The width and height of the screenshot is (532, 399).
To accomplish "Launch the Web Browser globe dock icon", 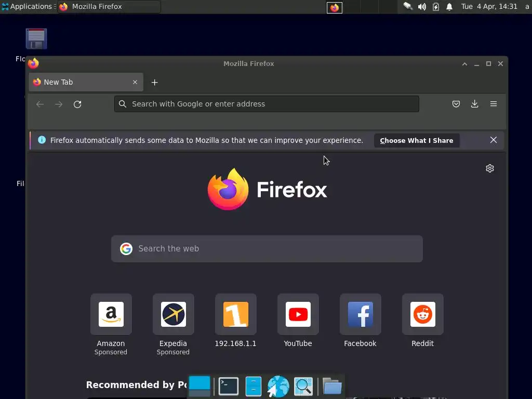I will [x=278, y=386].
